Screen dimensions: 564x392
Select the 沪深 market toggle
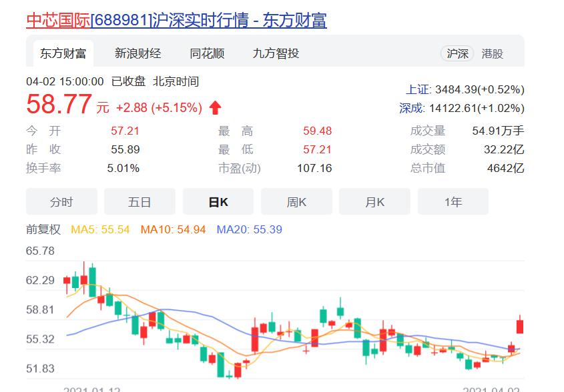pyautogui.click(x=457, y=54)
